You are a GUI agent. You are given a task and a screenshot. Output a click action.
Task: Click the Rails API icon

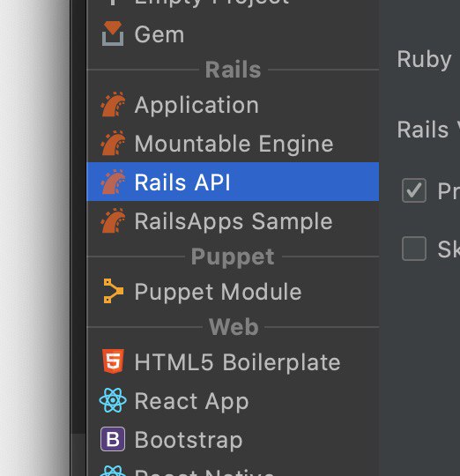113,182
